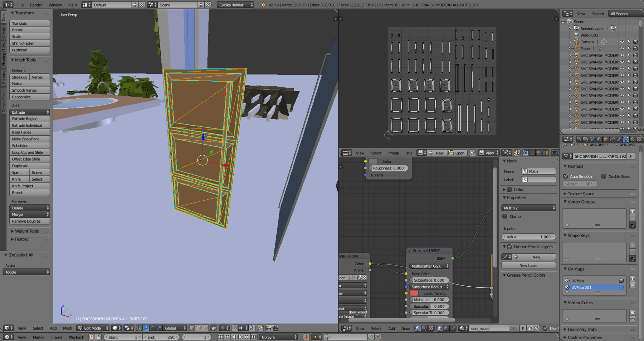
Task: Open the Edit Mode selector dropdown
Action: point(93,328)
